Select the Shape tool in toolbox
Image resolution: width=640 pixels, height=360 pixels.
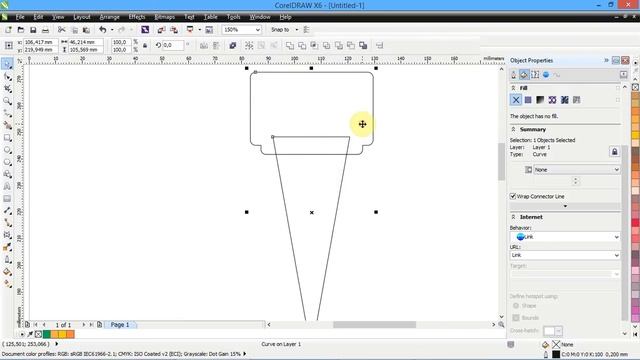pyautogui.click(x=7, y=76)
